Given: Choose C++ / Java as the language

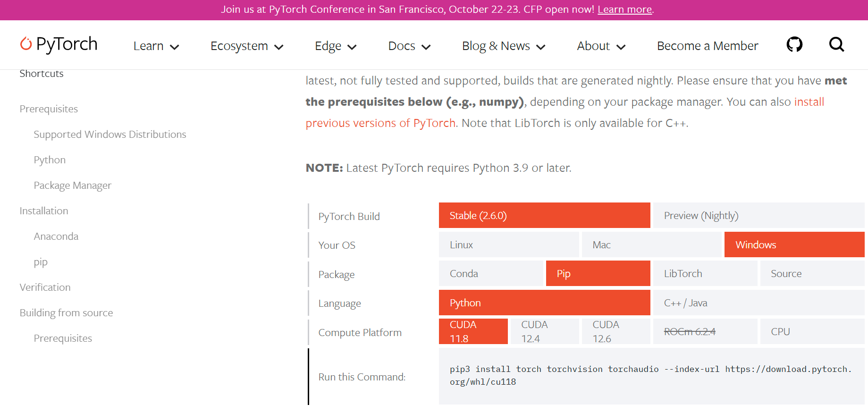Looking at the screenshot, I should 759,303.
